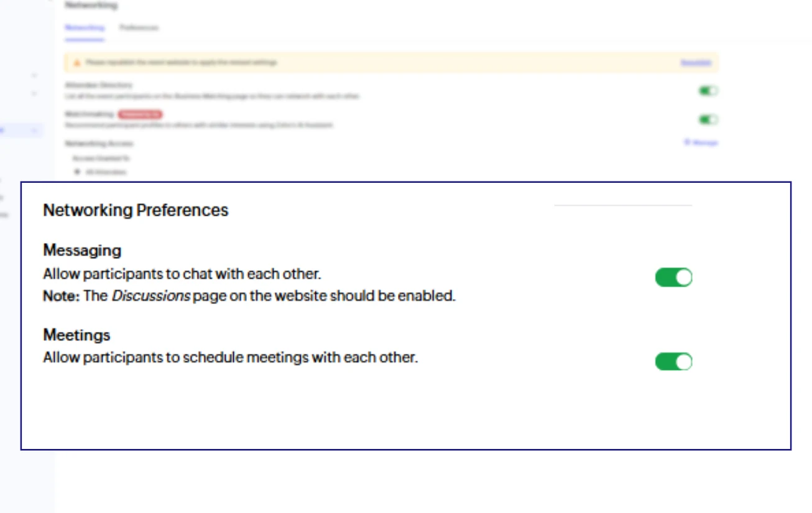Collapse the highlighted sidebar item's chevron
This screenshot has height=513, width=812.
(34, 131)
